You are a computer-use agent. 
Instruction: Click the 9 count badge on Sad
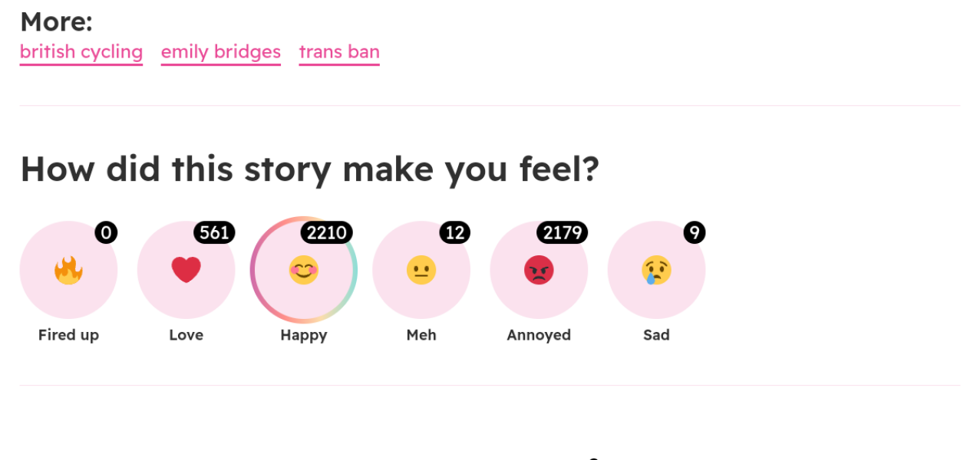pyautogui.click(x=694, y=232)
